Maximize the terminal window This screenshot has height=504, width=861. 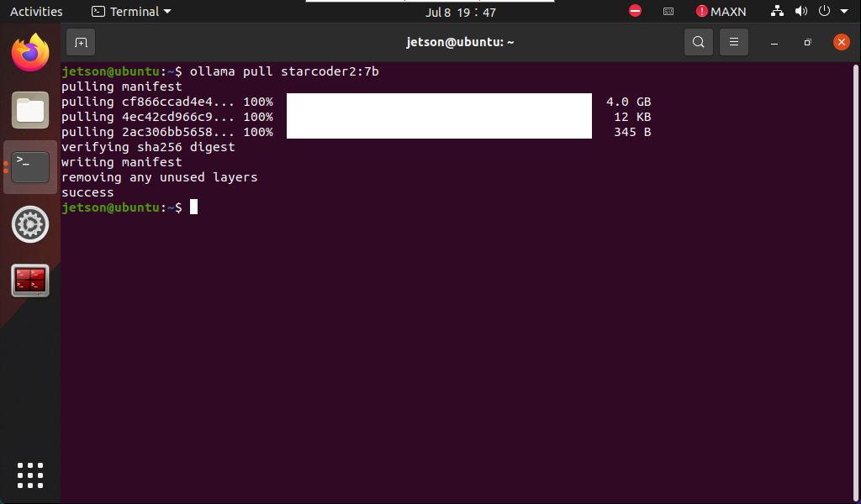pos(807,42)
